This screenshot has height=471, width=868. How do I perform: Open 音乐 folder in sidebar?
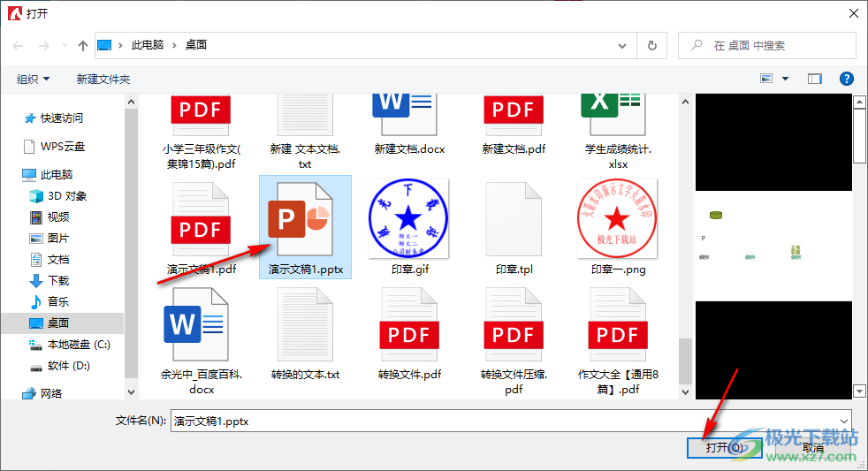[49, 301]
